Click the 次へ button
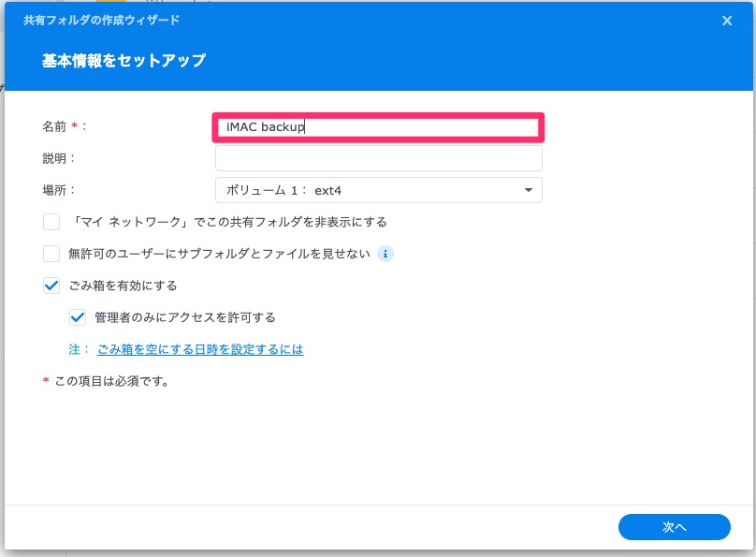 [674, 527]
